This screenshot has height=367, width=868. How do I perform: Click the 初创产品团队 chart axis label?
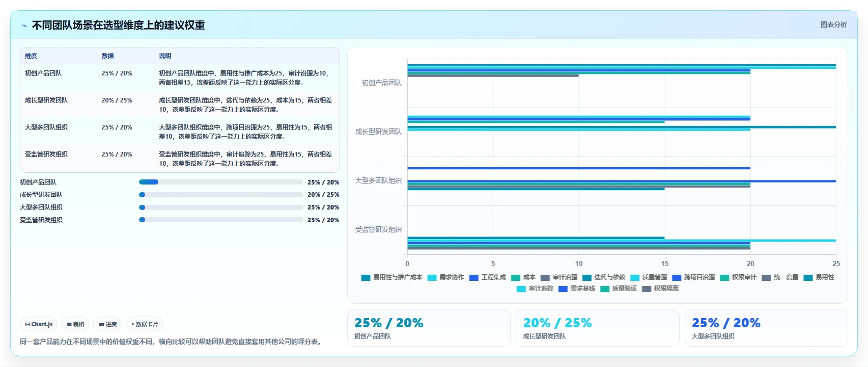381,83
